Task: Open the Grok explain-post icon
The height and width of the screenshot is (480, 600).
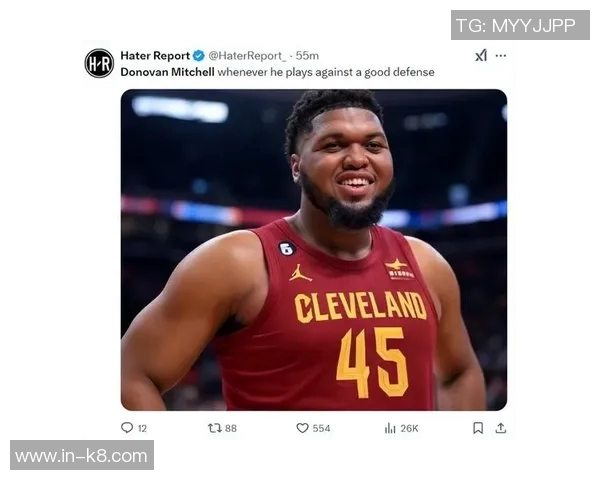Action: pos(481,56)
